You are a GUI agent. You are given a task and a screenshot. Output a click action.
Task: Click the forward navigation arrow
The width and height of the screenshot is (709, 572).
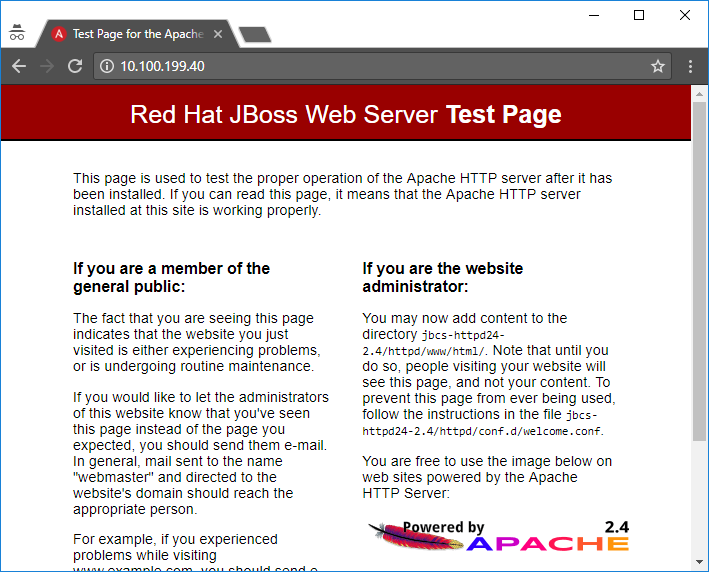pyautogui.click(x=47, y=66)
